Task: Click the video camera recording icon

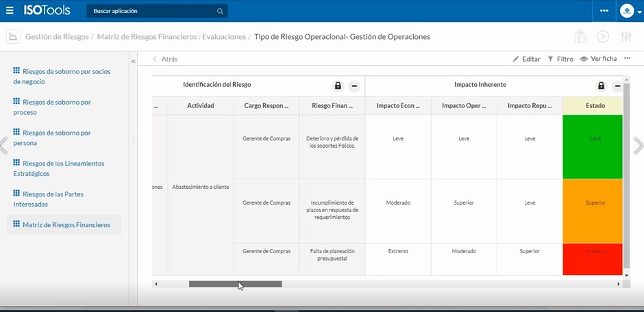Action: point(580,37)
